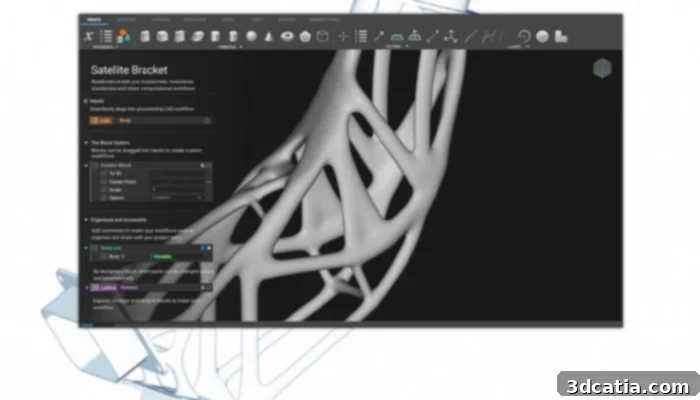
Task: Switch to the second ribbon tab
Action: pyautogui.click(x=126, y=20)
